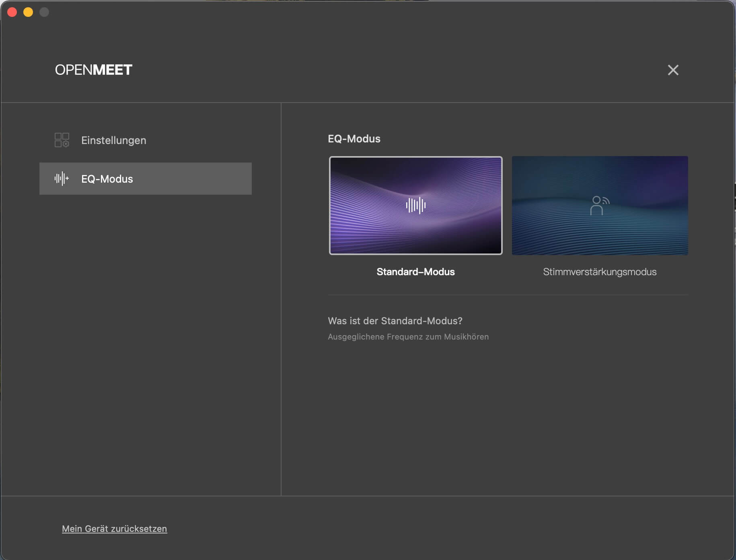Click the red macOS close button
This screenshot has height=560, width=736.
click(x=12, y=12)
